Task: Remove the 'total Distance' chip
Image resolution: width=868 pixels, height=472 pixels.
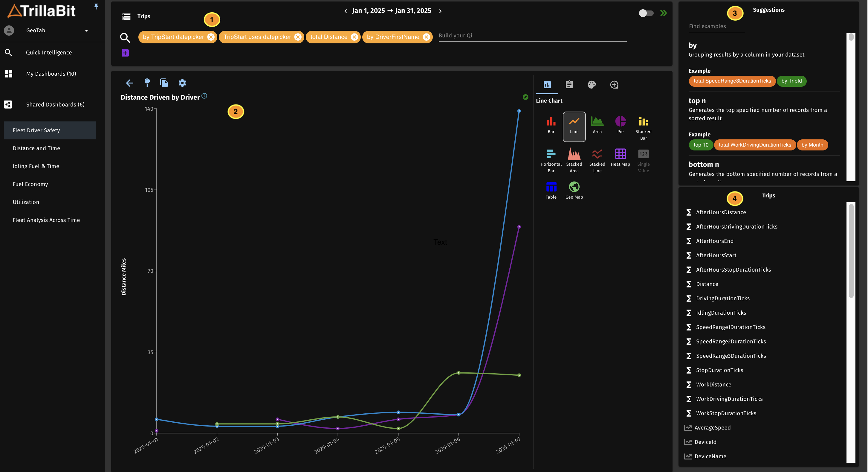Action: click(354, 37)
